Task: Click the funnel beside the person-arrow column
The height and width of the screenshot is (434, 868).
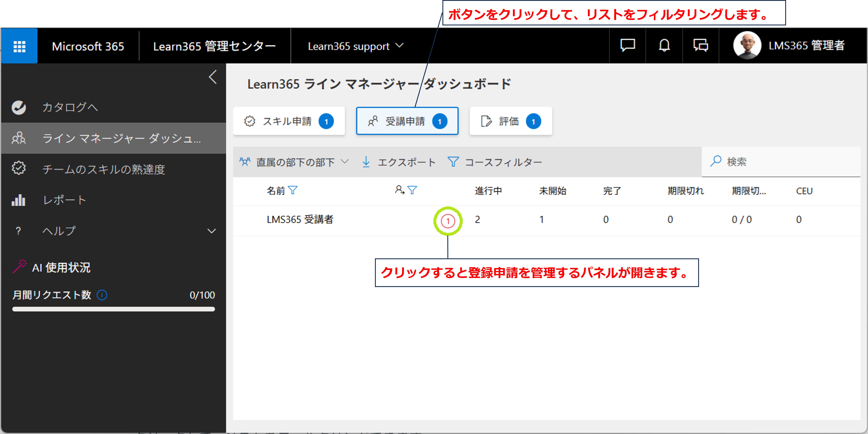Action: tap(412, 190)
